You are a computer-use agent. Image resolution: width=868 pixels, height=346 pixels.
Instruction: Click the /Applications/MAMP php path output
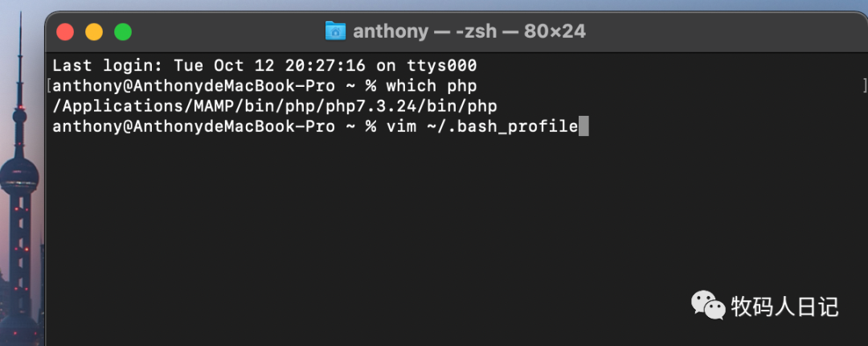pyautogui.click(x=274, y=106)
